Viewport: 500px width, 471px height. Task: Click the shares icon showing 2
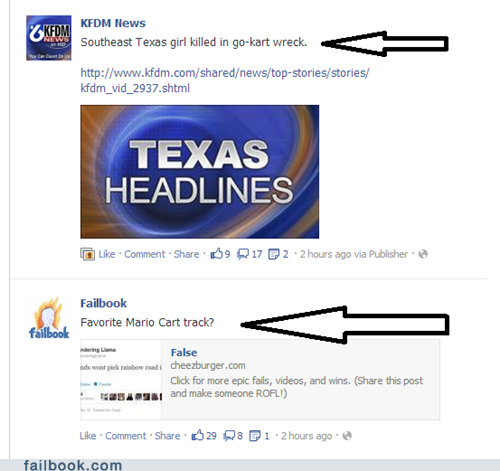[274, 254]
